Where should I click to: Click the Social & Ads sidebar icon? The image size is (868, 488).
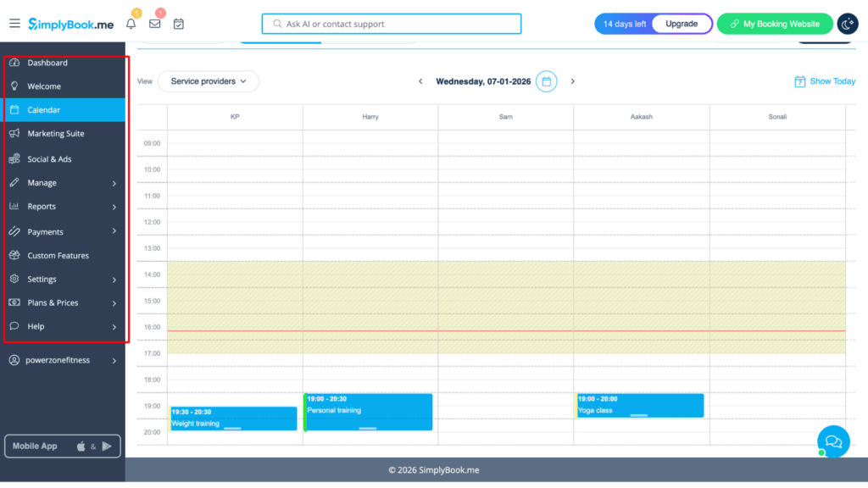[14, 158]
